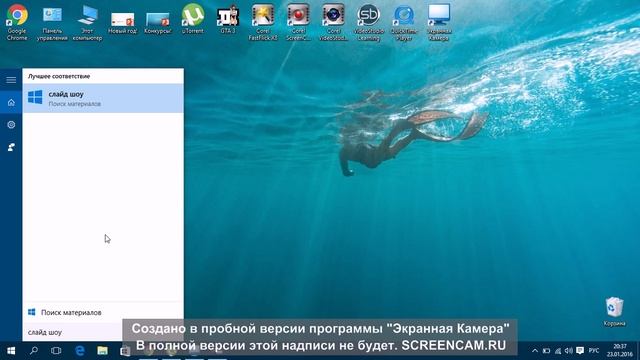The image size is (640, 360).
Task: Show hidden tray icons chevron
Action: pyautogui.click(x=535, y=351)
